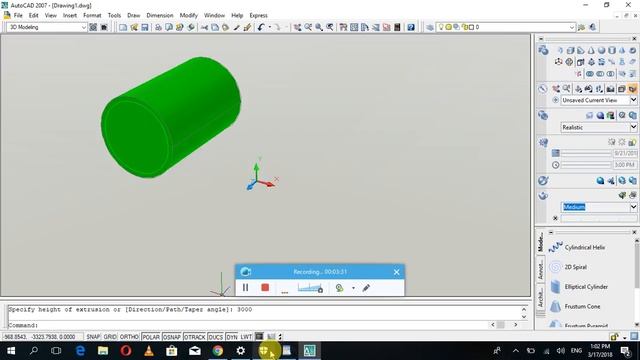Image resolution: width=640 pixels, height=360 pixels.
Task: Open the File menu
Action: [18, 15]
